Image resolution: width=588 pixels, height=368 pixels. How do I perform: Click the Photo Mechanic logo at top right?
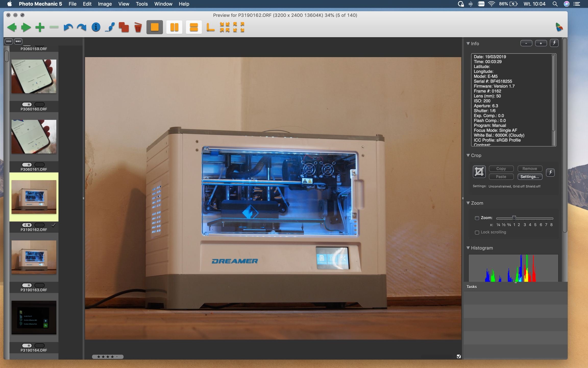559,27
